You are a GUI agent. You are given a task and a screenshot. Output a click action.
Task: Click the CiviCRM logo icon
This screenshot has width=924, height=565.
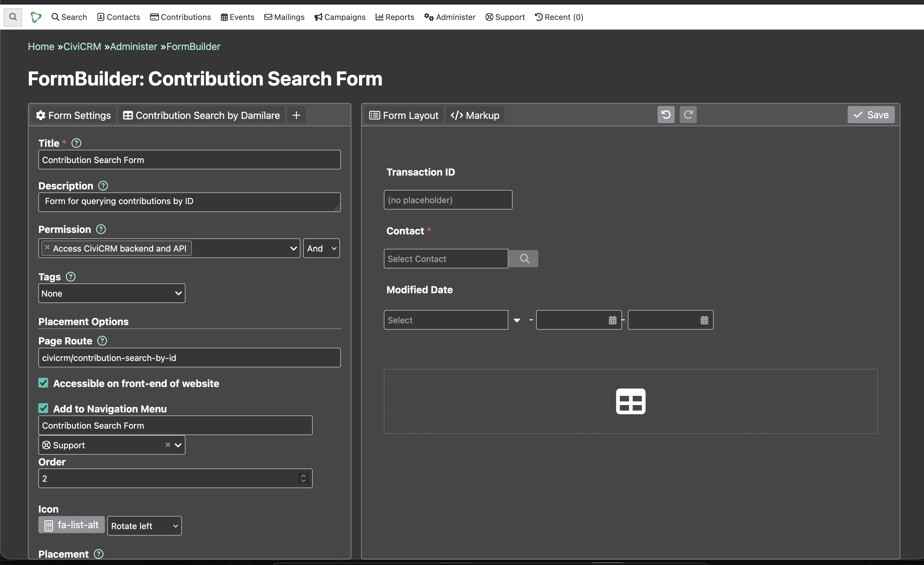(x=36, y=17)
